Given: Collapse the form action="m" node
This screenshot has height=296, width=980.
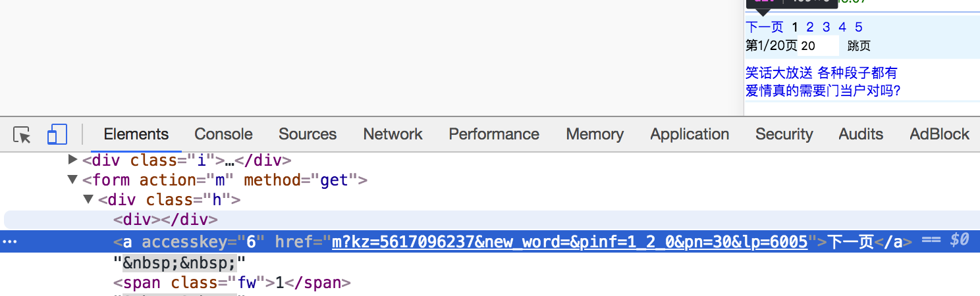Looking at the screenshot, I should click(72, 180).
